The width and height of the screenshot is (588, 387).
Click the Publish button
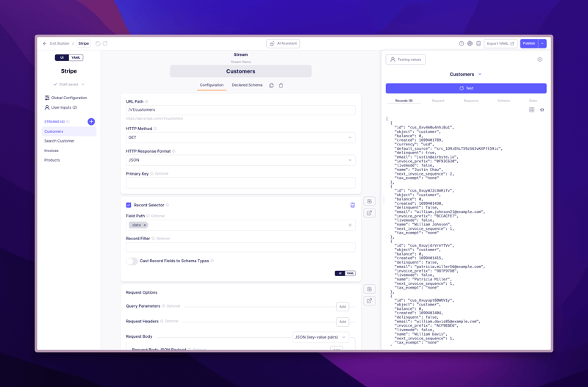529,43
